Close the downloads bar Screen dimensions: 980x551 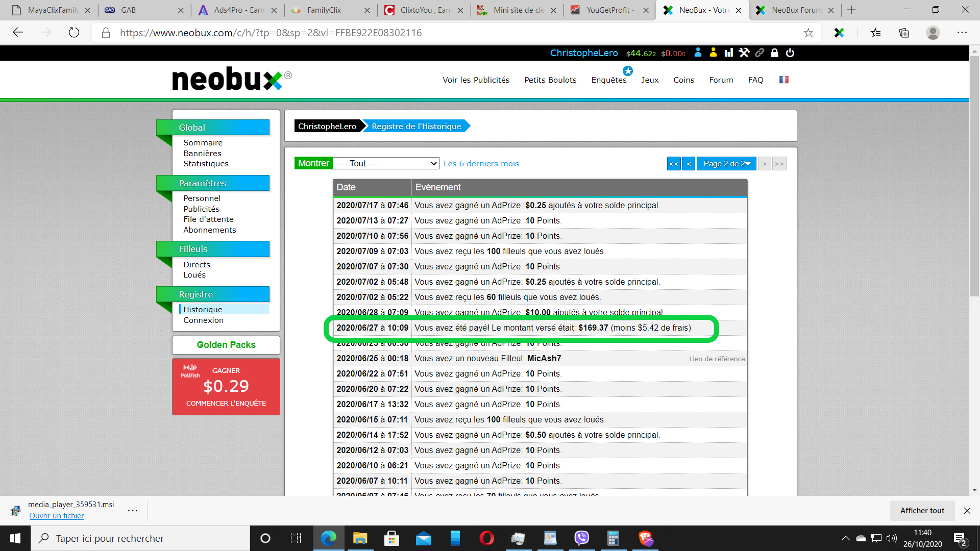tap(967, 510)
